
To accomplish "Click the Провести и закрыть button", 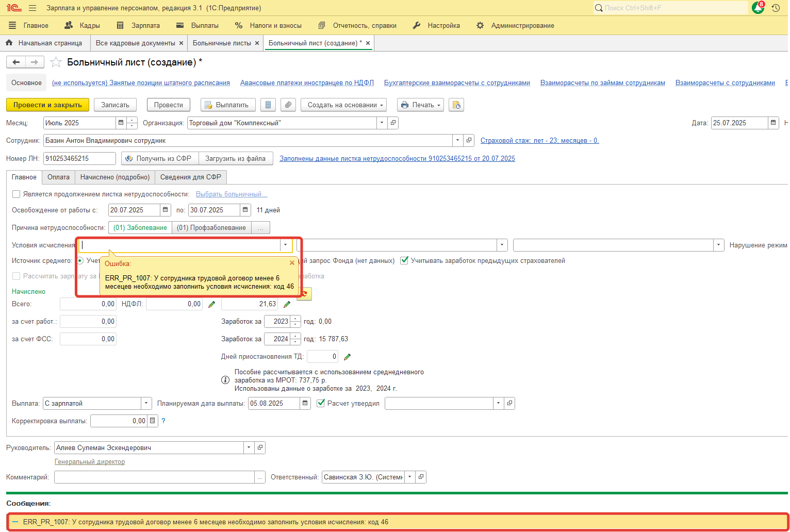I will click(47, 105).
